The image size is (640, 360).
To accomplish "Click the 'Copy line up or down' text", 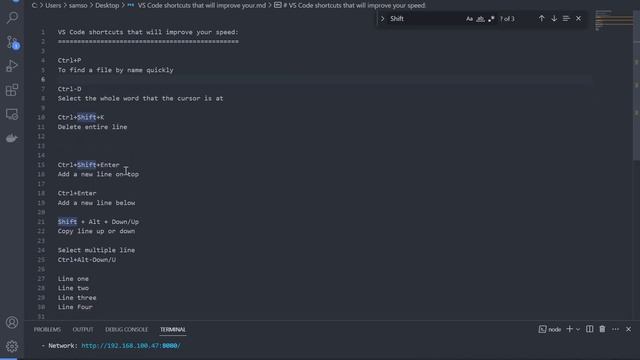I will 96,231.
